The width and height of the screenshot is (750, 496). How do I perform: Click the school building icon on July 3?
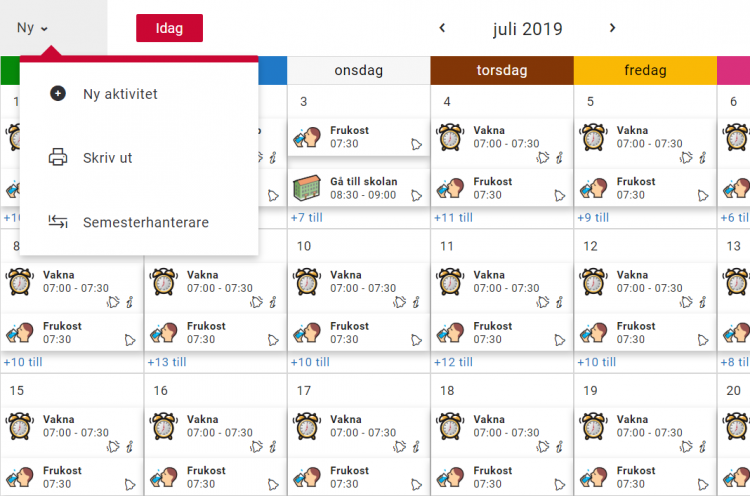(x=306, y=188)
